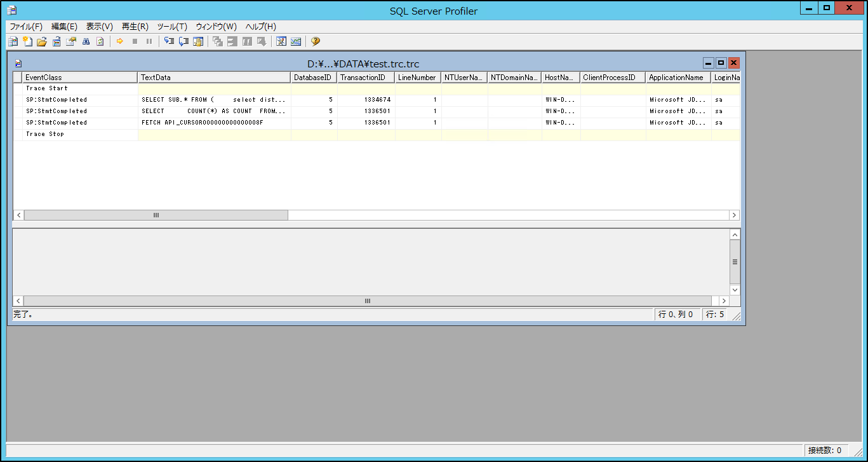868x462 pixels.
Task: Click the Open Trace Table toolbar icon
Action: [x=57, y=41]
